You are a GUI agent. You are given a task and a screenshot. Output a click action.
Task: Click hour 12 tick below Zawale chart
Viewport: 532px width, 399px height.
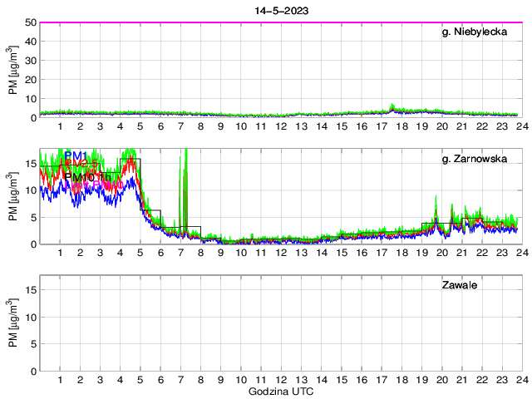coord(281,380)
